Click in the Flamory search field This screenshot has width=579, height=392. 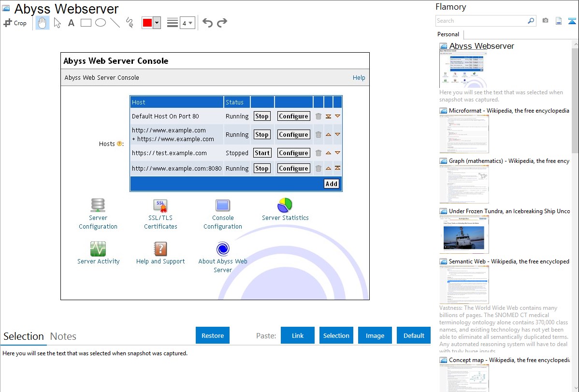[x=481, y=21]
